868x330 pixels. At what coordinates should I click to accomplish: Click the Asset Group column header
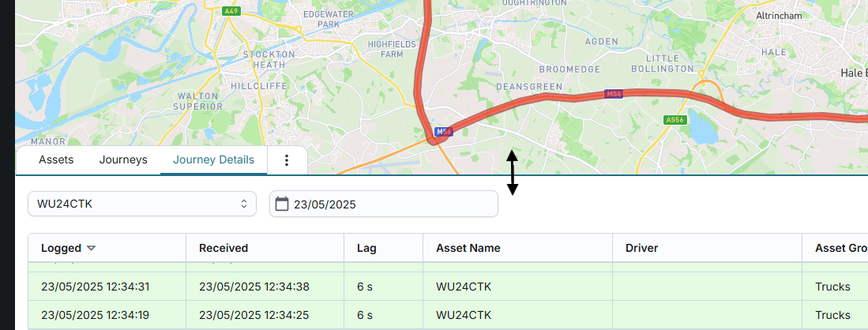click(840, 248)
